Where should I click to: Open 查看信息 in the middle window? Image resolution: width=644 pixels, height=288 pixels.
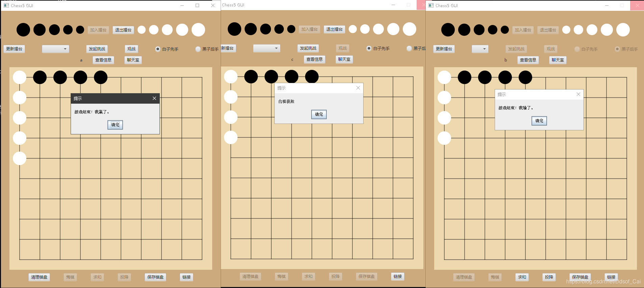point(315,59)
